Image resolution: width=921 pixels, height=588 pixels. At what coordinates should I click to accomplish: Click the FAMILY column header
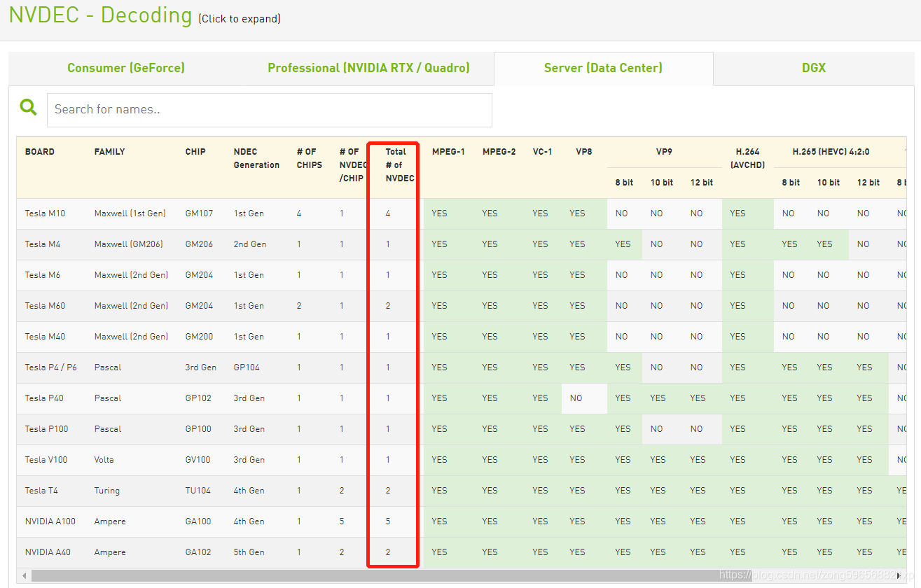(109, 152)
